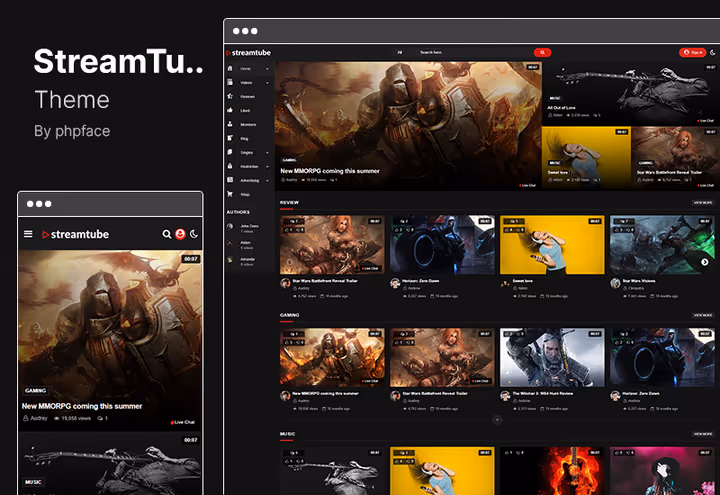Viewport: 720px width, 495px height.
Task: Click the next arrow on Review carousel
Action: coord(704,262)
